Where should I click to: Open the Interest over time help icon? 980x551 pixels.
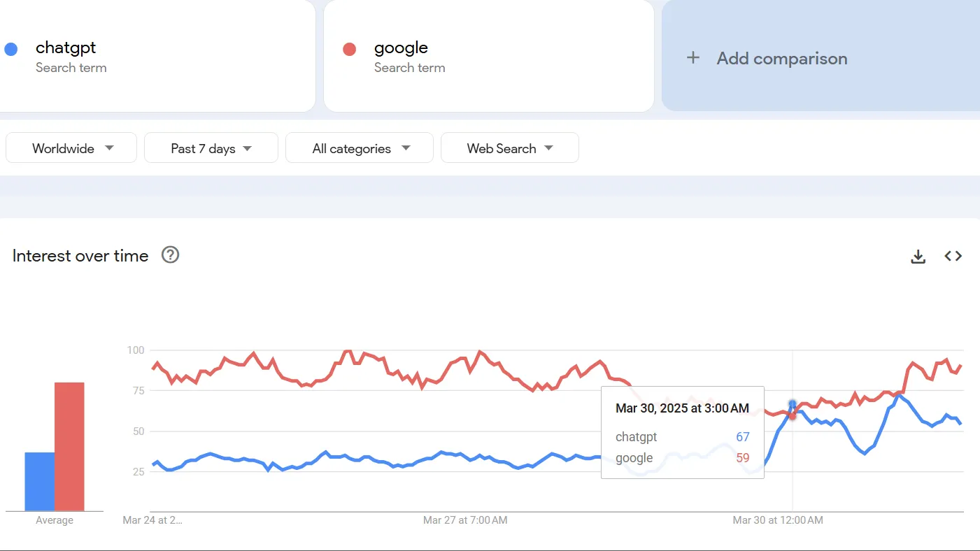pyautogui.click(x=170, y=255)
